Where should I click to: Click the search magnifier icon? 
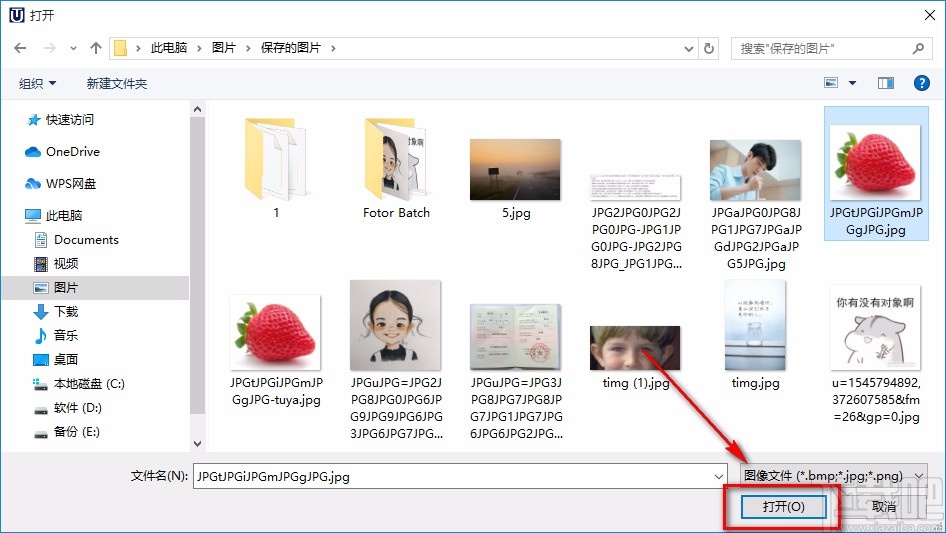pyautogui.click(x=918, y=48)
